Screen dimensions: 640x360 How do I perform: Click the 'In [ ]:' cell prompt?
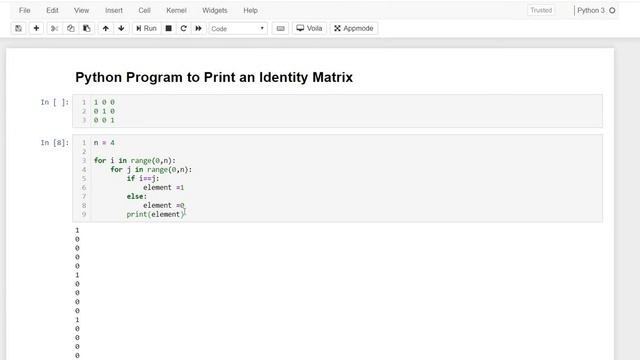[55, 102]
